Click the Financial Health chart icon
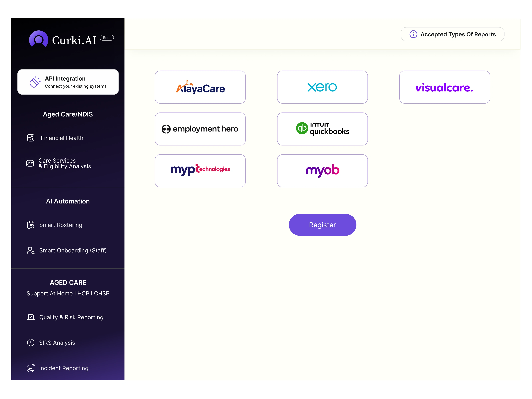This screenshot has height=399, width=532. (31, 138)
